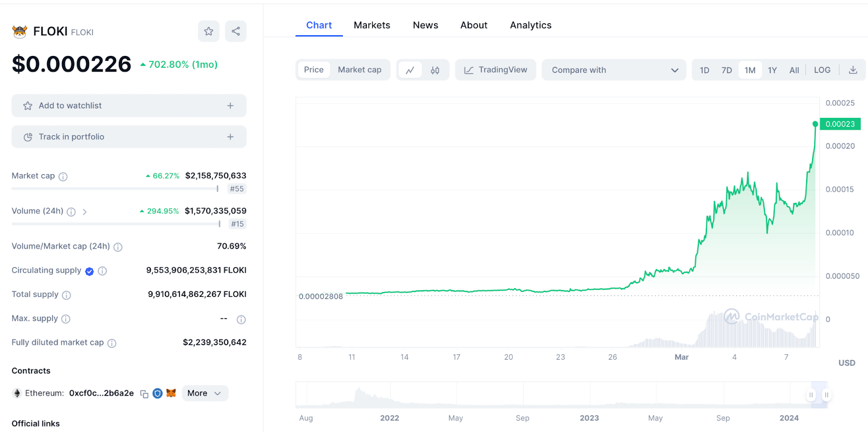The height and width of the screenshot is (433, 868).
Task: Open the Chart tab
Action: click(x=319, y=26)
